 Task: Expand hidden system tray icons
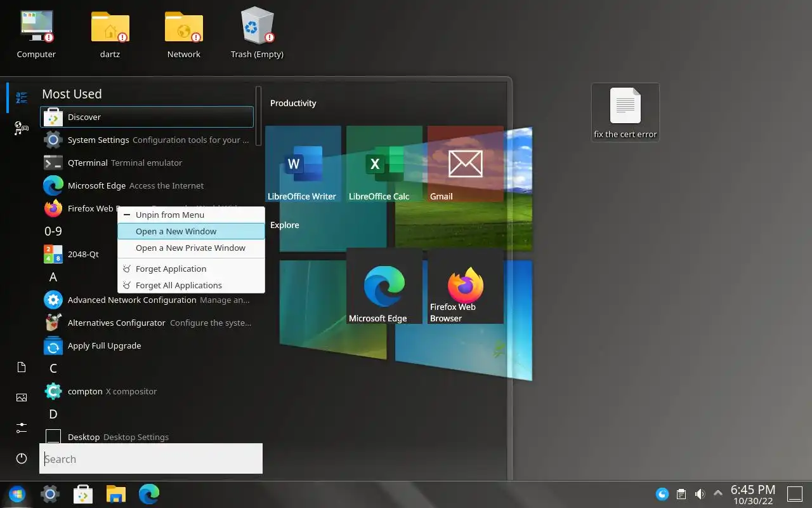[718, 493]
